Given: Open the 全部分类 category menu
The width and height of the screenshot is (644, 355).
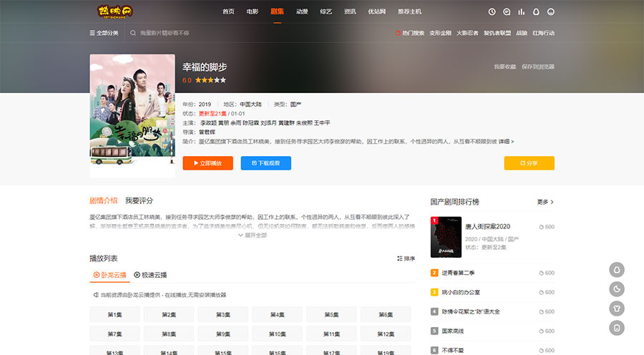Looking at the screenshot, I should point(104,33).
